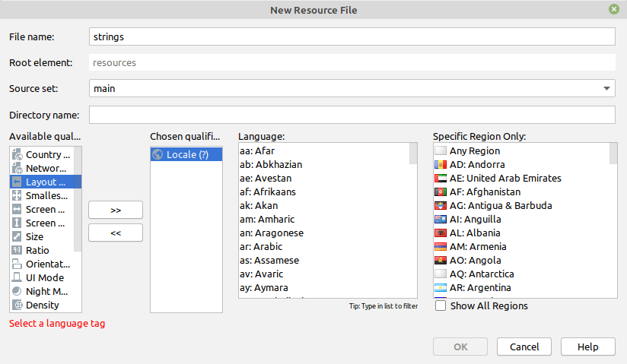This screenshot has width=627, height=364.
Task: Select the Locale globe icon in chosen qualifiers
Action: point(158,155)
